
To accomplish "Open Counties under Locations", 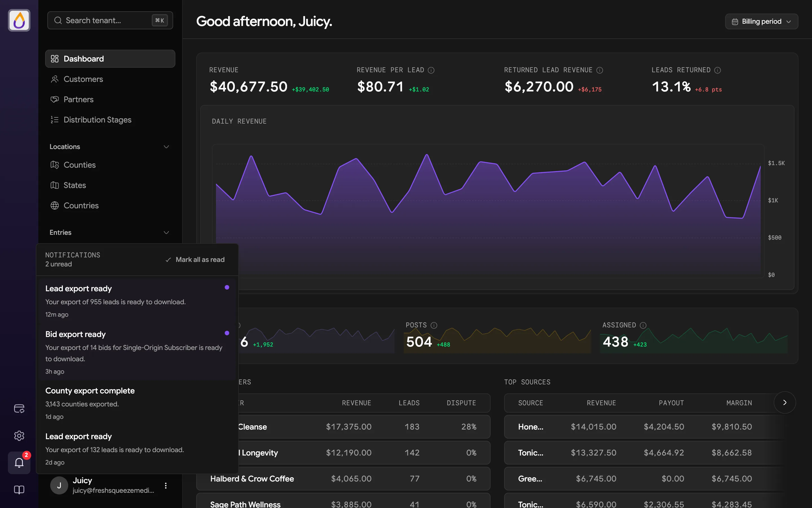I will click(110, 165).
